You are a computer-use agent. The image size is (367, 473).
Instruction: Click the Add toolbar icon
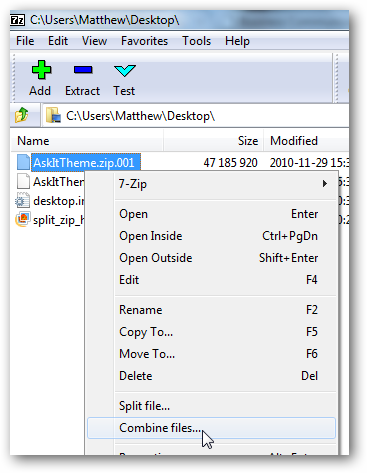click(41, 70)
